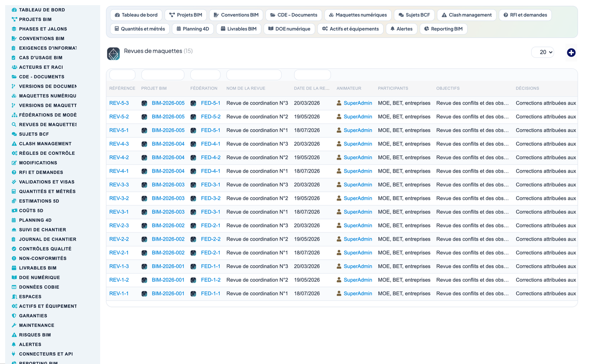Viewport: 589px width, 364px height.
Task: Click the Nom de la revue filter field
Action: tap(254, 75)
